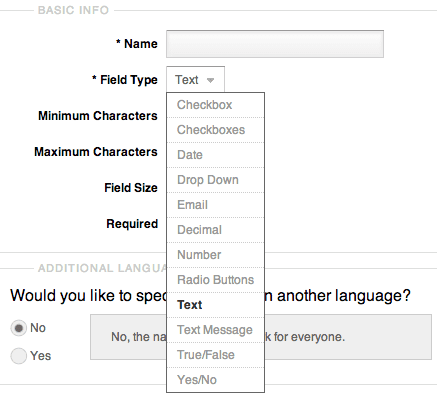437x395 pixels.
Task: Click the Name input field
Action: [275, 44]
